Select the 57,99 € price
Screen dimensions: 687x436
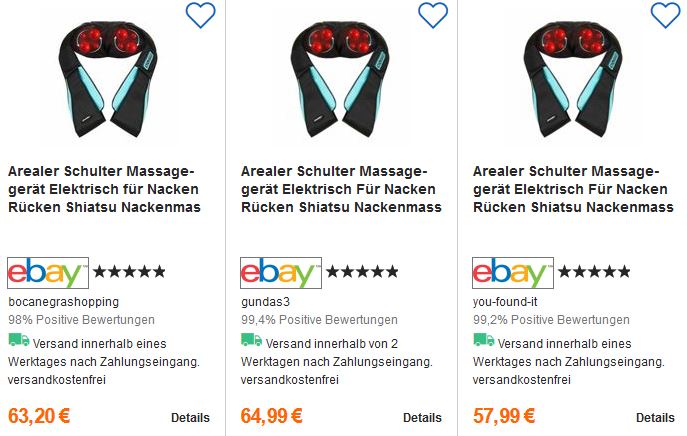[504, 416]
